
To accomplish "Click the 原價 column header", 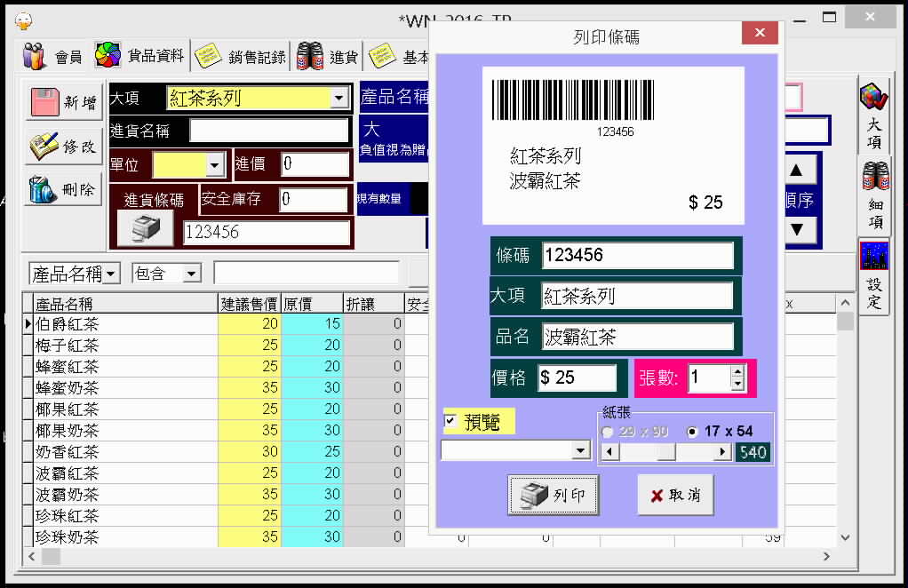I will 312,303.
